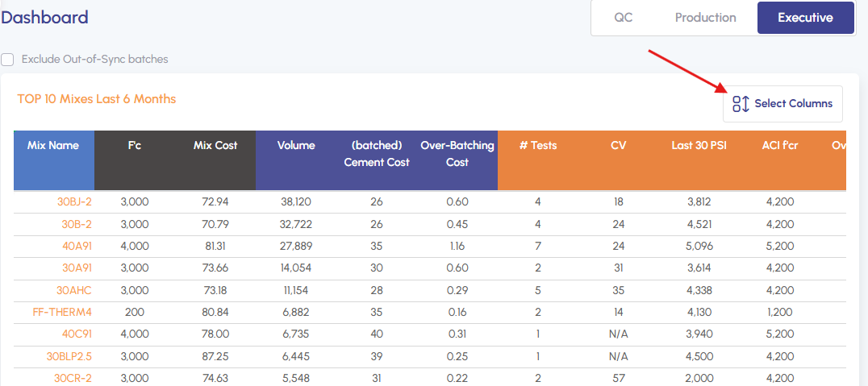Screen dimensions: 868x386
Task: Click the Over-Batching Cost column header
Action: coord(457,153)
